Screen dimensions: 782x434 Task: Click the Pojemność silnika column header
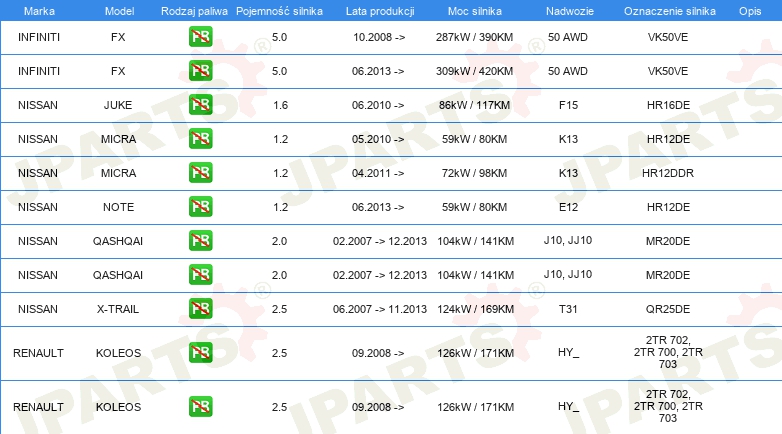279,11
